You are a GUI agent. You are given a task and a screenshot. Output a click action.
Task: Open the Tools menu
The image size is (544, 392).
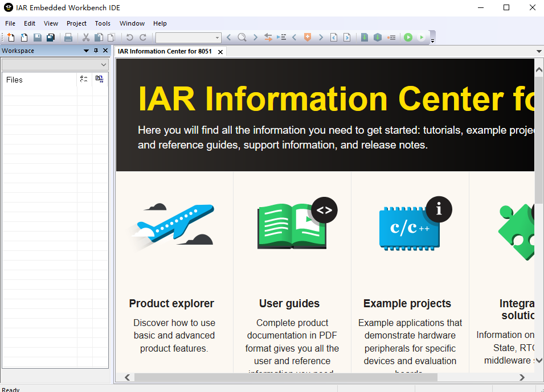pyautogui.click(x=103, y=23)
